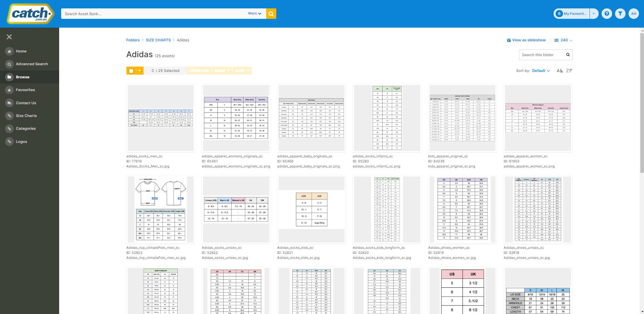Click the Adidas_Socks_Men_sc.jpg file name
This screenshot has width=644, height=314.
(148, 166)
